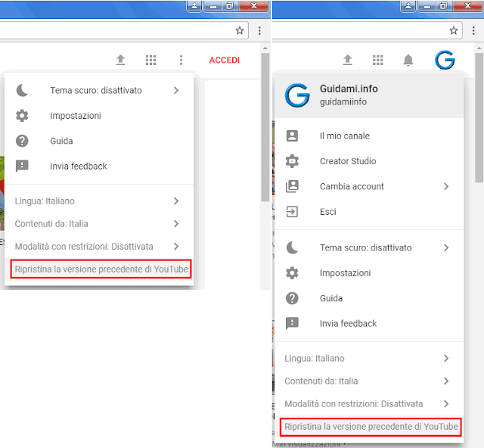Viewport: 484px width, 448px height.
Task: Open Tema scuro option in right menu
Action: pyautogui.click(x=369, y=247)
